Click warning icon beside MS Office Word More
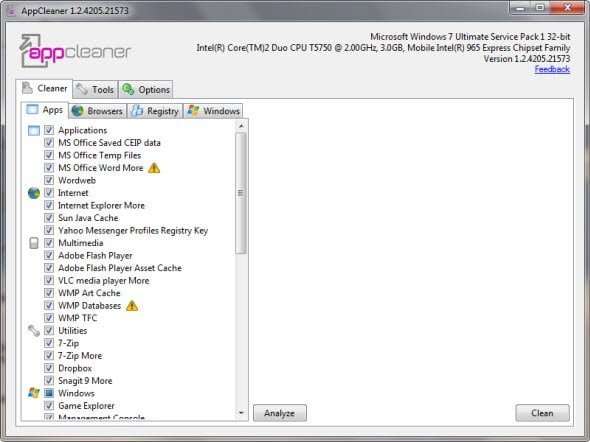 tap(154, 168)
